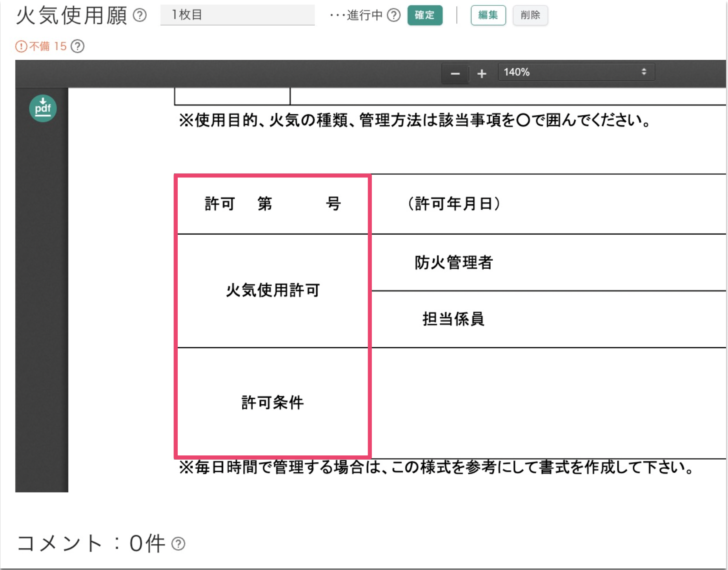Image resolution: width=728 pixels, height=570 pixels.
Task: Select the 火気使用許可 cell in the form
Action: pos(273,290)
